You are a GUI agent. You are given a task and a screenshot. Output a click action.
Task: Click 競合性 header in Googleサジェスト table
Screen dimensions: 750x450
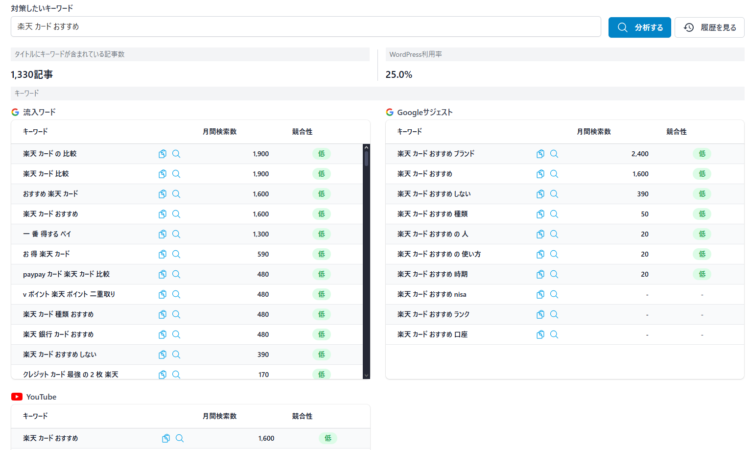tap(676, 132)
